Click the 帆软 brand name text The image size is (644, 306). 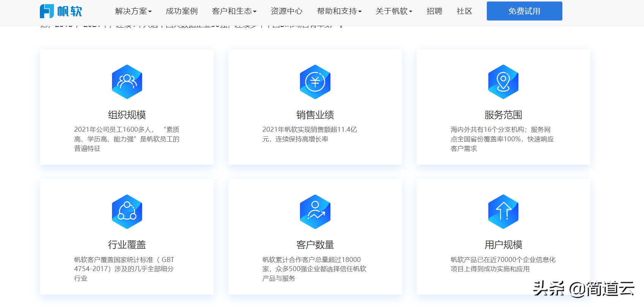pos(70,11)
